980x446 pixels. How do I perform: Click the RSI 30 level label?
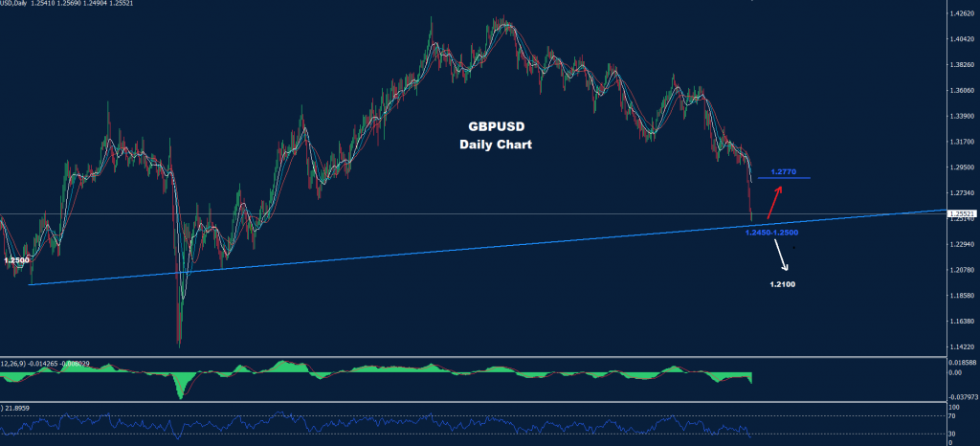[x=954, y=434]
